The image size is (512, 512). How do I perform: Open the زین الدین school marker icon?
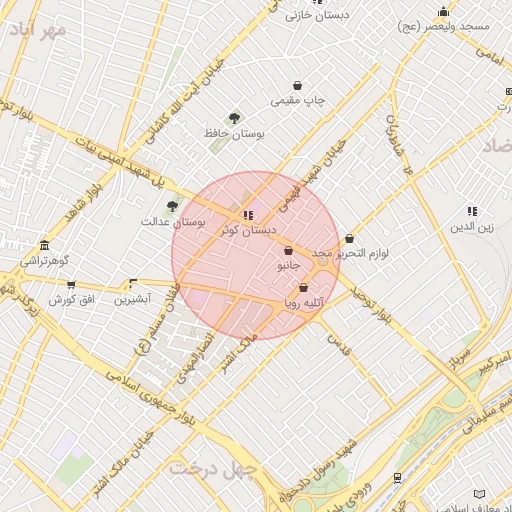coord(472,211)
